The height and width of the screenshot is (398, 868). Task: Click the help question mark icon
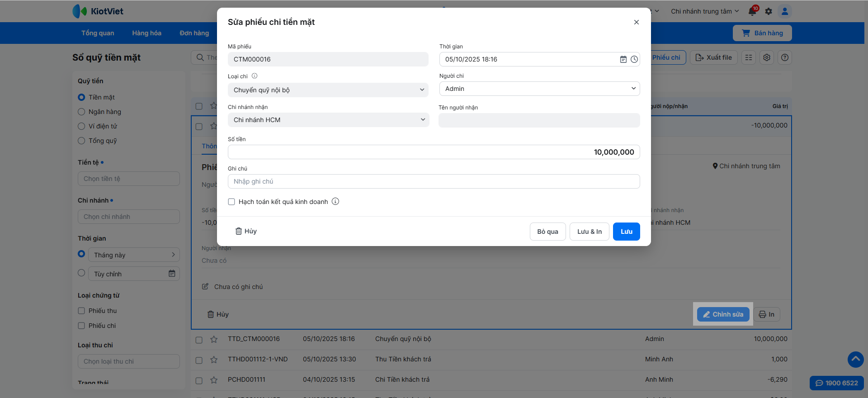pos(785,57)
